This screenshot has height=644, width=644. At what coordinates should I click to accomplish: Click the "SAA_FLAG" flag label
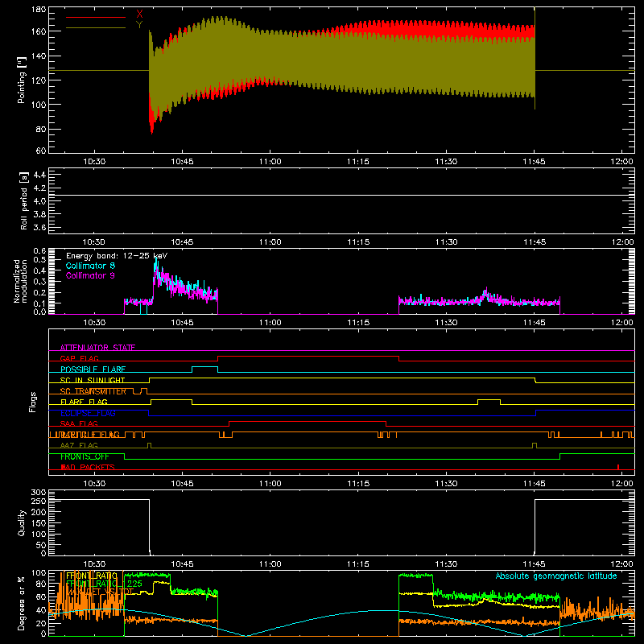pos(79,423)
